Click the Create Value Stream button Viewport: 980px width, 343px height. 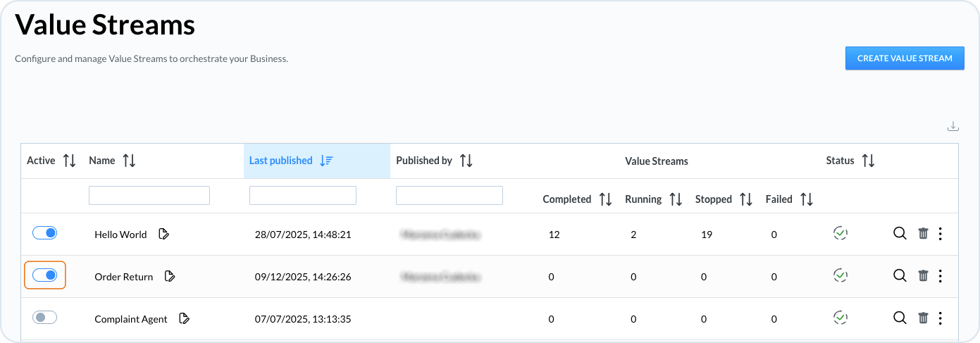[x=905, y=58]
